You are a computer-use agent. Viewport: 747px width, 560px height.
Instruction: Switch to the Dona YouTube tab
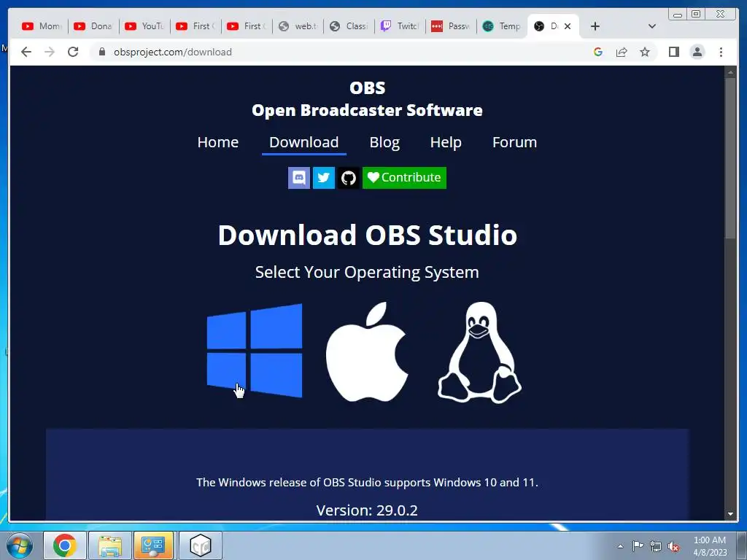pyautogui.click(x=93, y=26)
